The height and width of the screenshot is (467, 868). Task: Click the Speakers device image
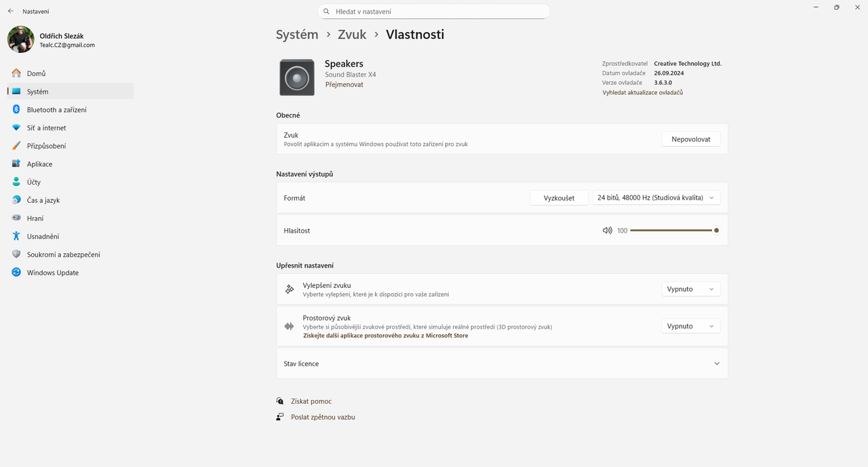[297, 77]
